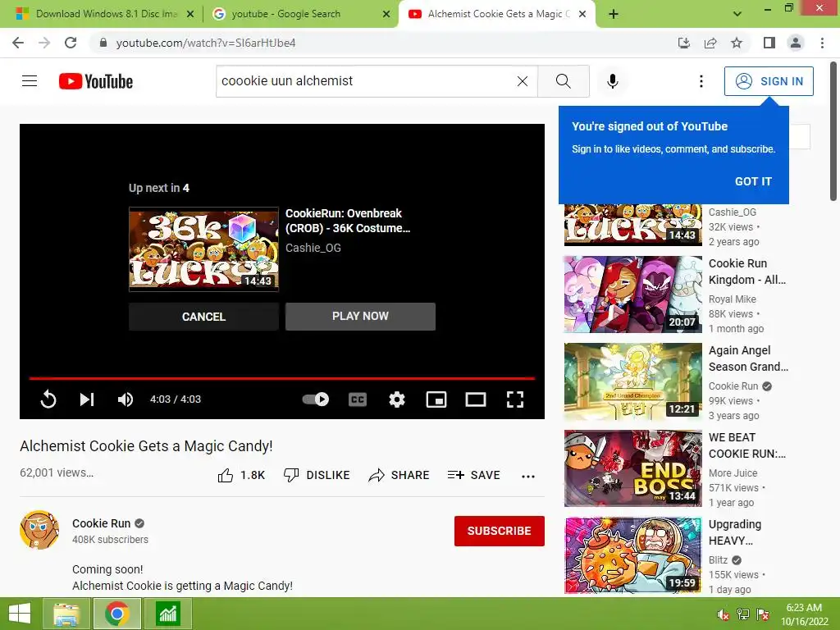Open the 36K Lucky up-next thumbnail

(x=203, y=249)
